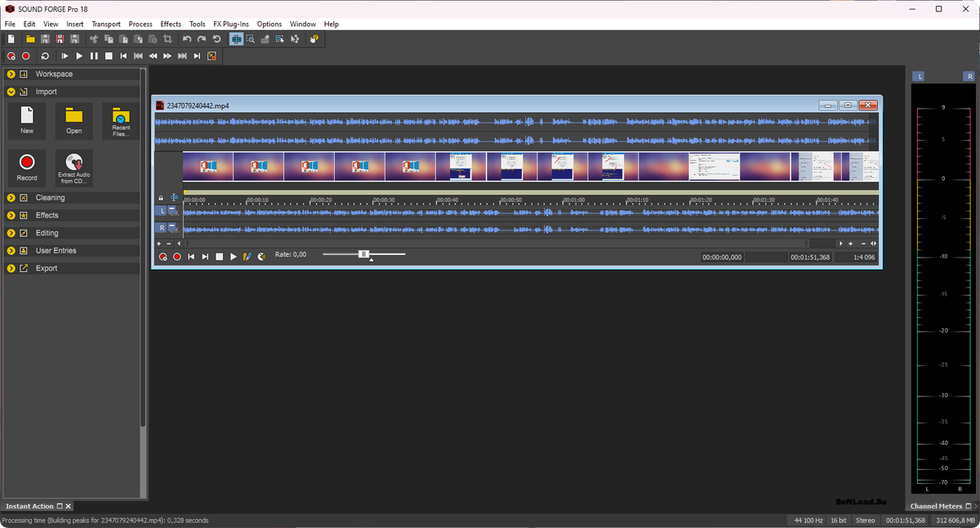Minimize the L channel in the data window
The height and width of the screenshot is (528, 980).
(x=173, y=211)
